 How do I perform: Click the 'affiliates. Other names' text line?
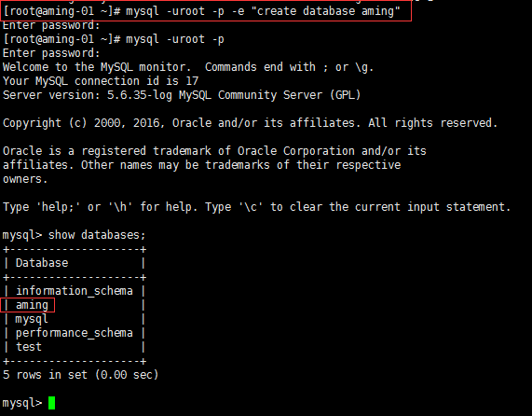(201, 165)
